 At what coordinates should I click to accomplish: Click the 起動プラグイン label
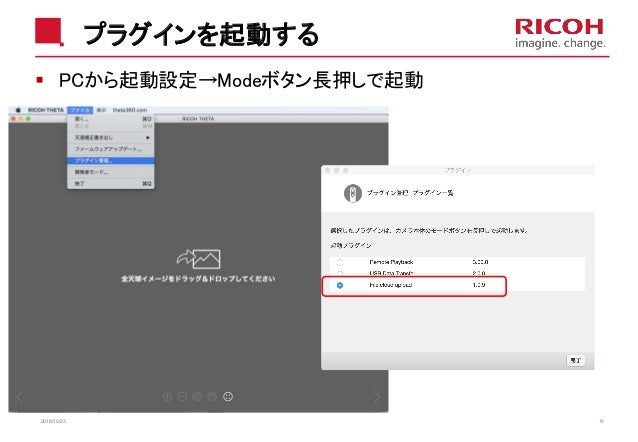point(351,245)
